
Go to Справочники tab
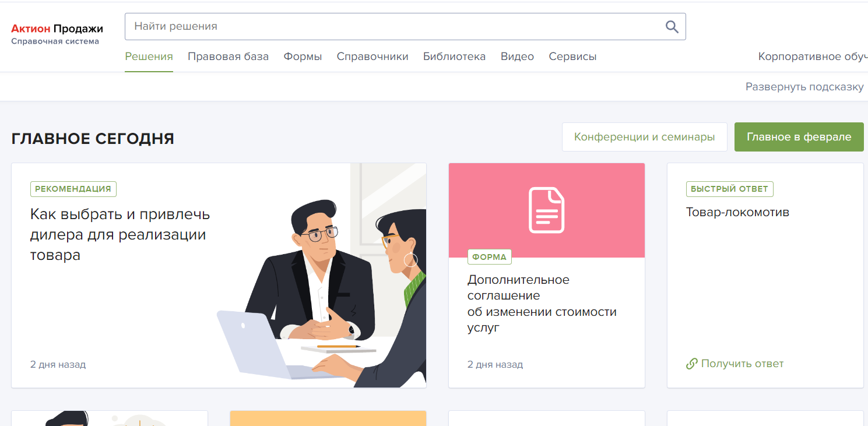tap(372, 57)
